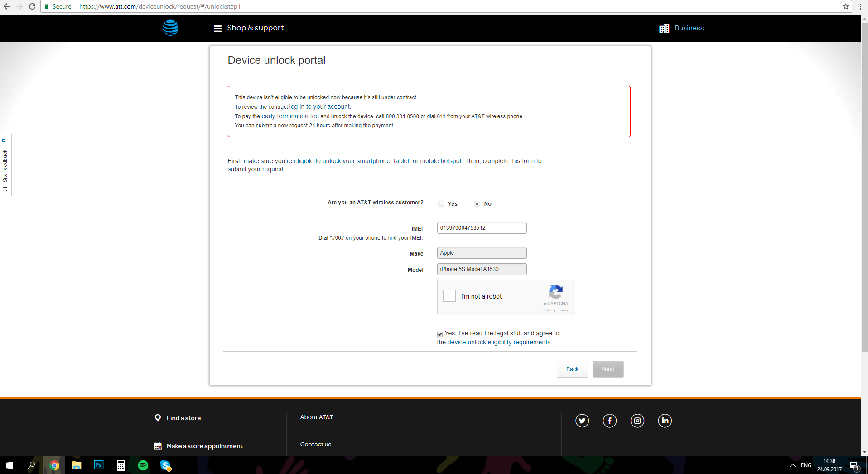Follow the log in to your account link
The height and width of the screenshot is (474, 868).
[x=319, y=106]
